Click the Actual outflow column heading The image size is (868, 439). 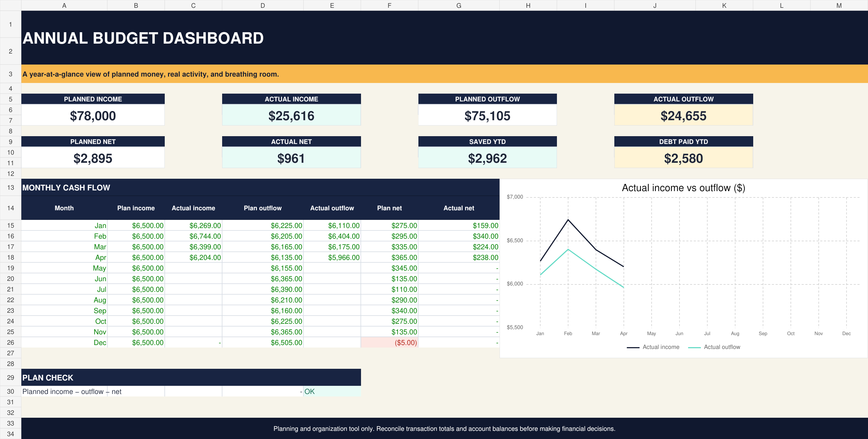click(332, 208)
